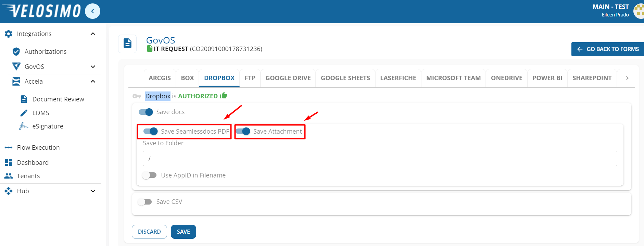
Task: Open Authorizations in the sidebar
Action: 46,51
